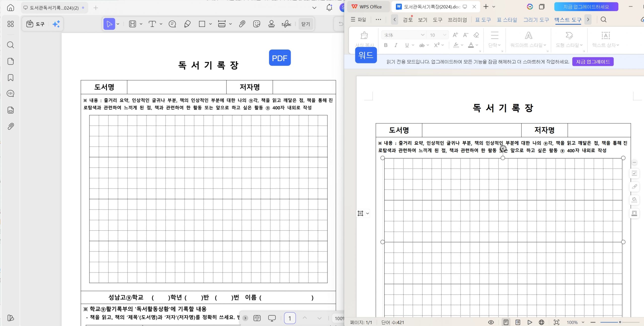
Task: Select the arrow cursor tool in PDF toolbar
Action: pyautogui.click(x=109, y=24)
